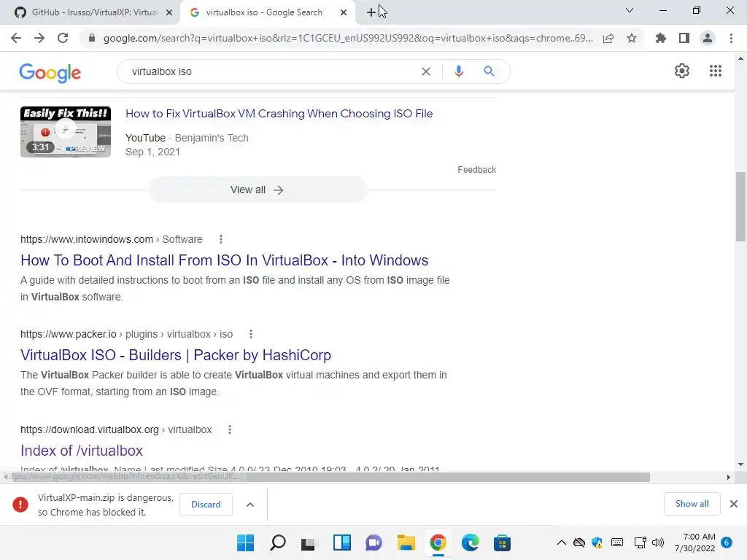Open OneDrive tray icon
747x560 pixels.
(578, 542)
